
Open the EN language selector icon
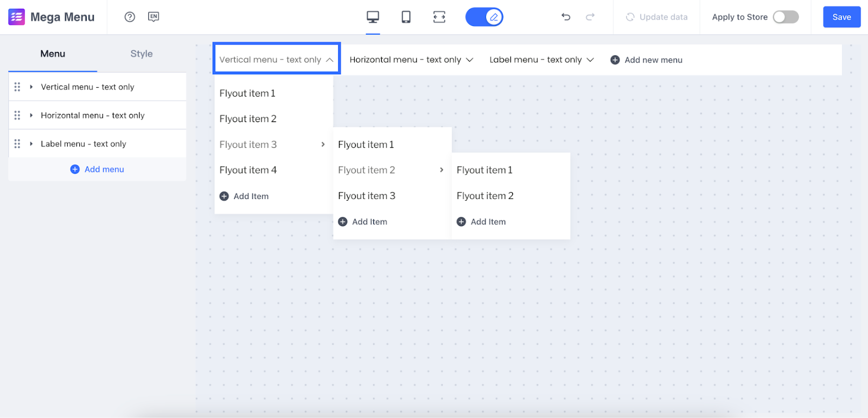click(x=154, y=17)
